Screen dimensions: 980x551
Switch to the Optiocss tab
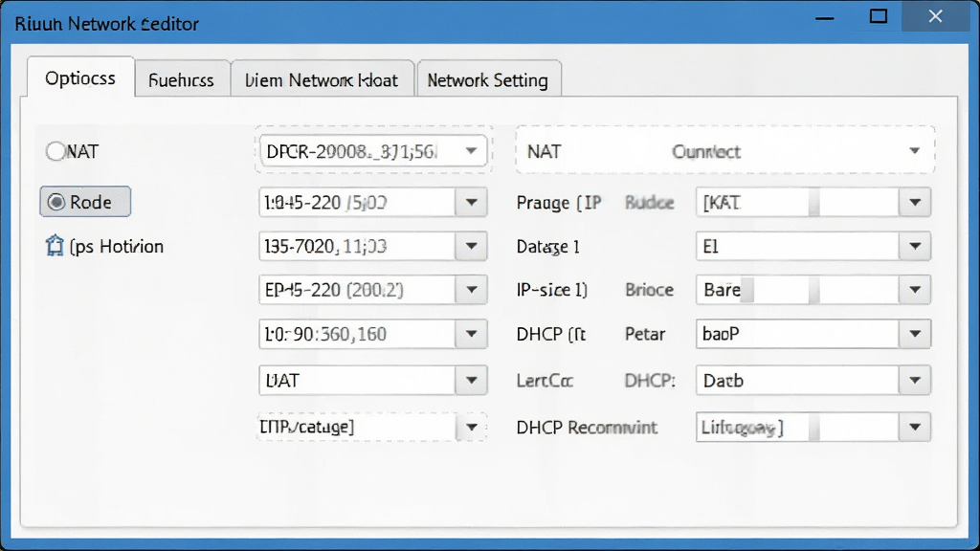pyautogui.click(x=80, y=78)
